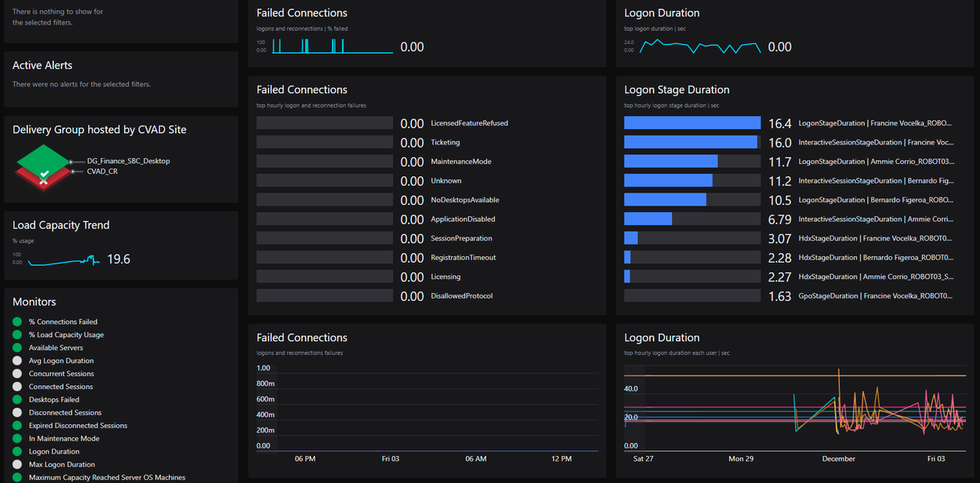Click the 16.0 InteractiveSessionStageDuration Francine bar

pyautogui.click(x=693, y=142)
